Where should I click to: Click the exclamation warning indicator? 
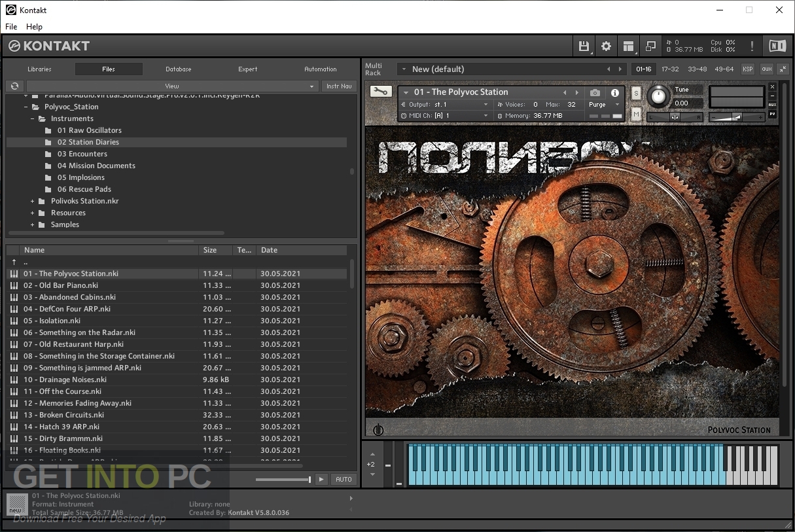(x=752, y=46)
